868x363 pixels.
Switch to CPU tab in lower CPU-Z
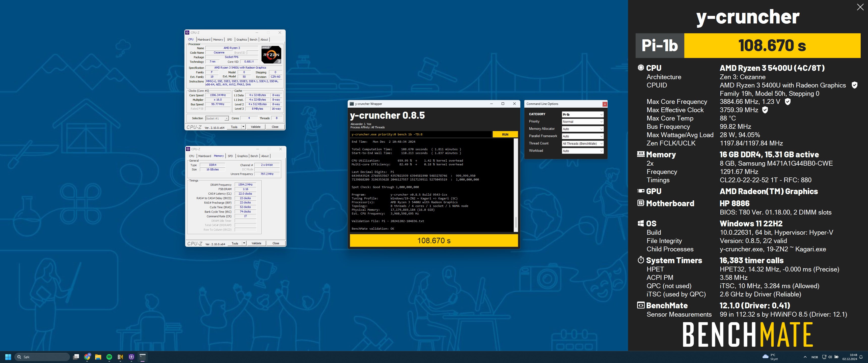tap(192, 156)
